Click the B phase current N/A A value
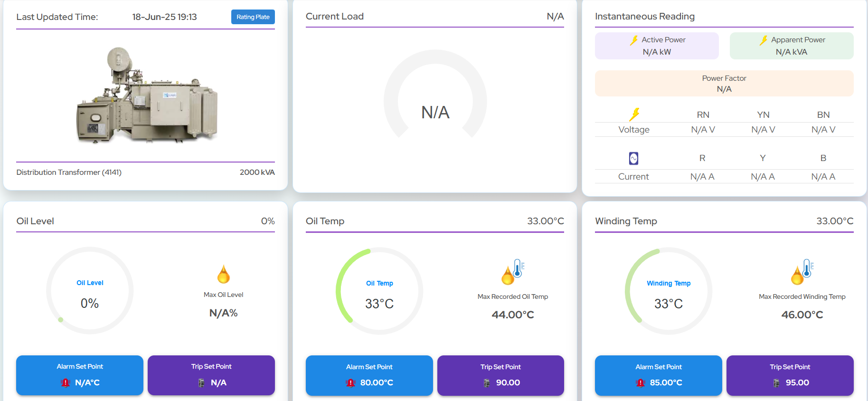This screenshot has height=401, width=868. tap(823, 177)
